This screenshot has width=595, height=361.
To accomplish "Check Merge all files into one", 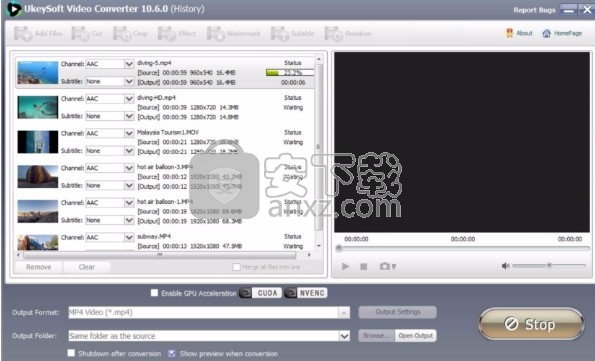I will pyautogui.click(x=236, y=267).
